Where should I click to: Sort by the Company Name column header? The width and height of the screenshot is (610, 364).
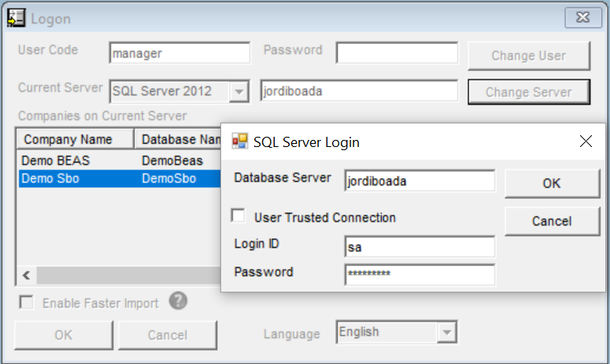coord(75,139)
